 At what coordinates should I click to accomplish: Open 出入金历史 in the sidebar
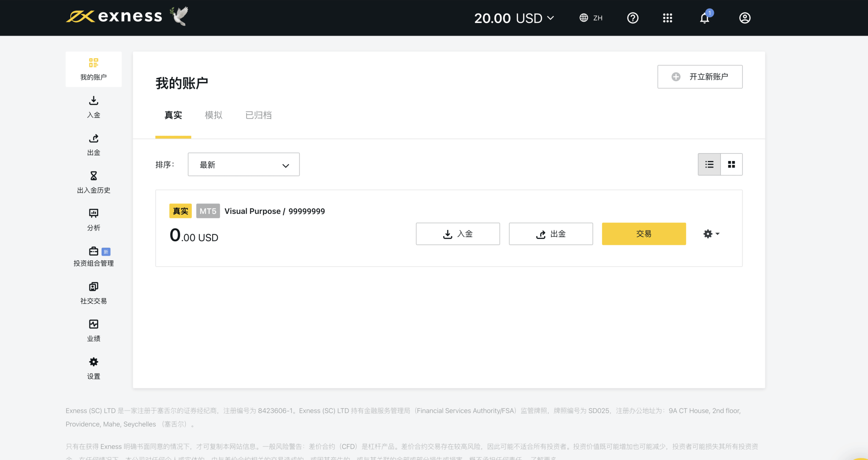click(x=94, y=182)
